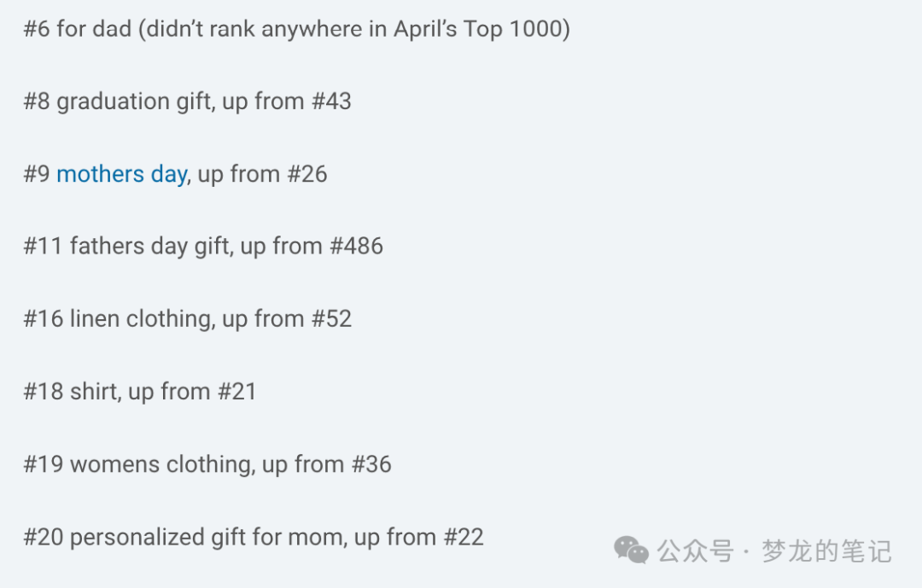Image resolution: width=922 pixels, height=588 pixels.
Task: Click the '#26' rank after mothers day
Action: (x=307, y=174)
